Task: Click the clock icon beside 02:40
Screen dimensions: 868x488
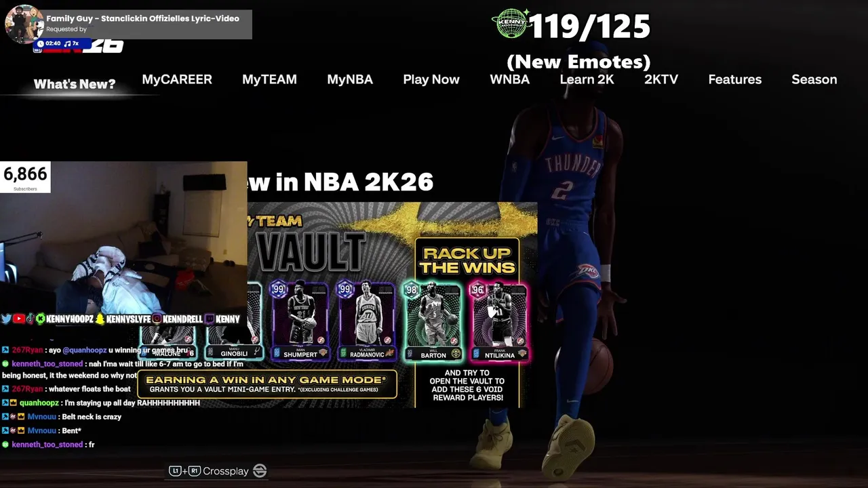Action: point(41,43)
